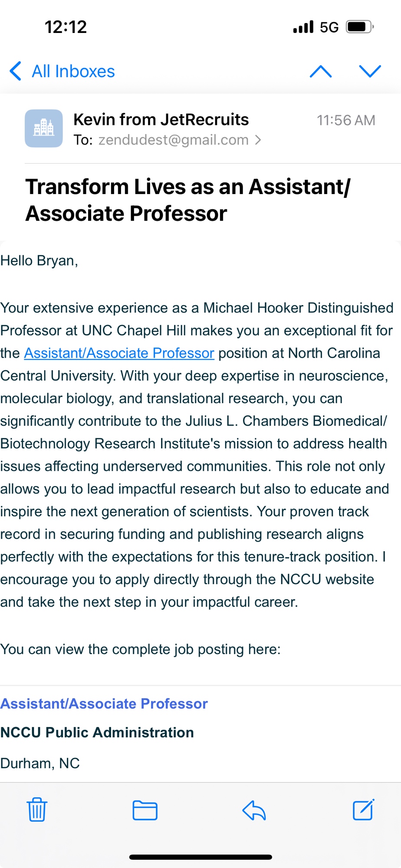The image size is (401, 868).
Task: Tap recipient address zendudest@gmail.com
Action: (173, 140)
